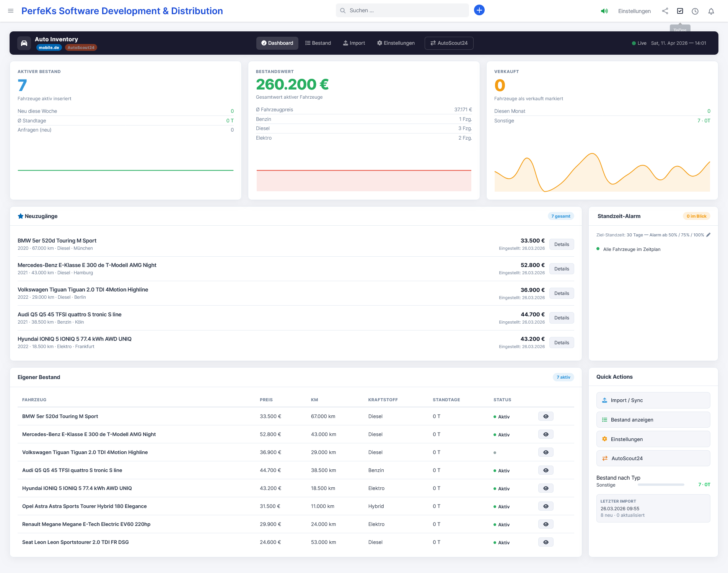Open the AutoScout24 navigation button
This screenshot has width=728, height=573.
pyautogui.click(x=449, y=43)
